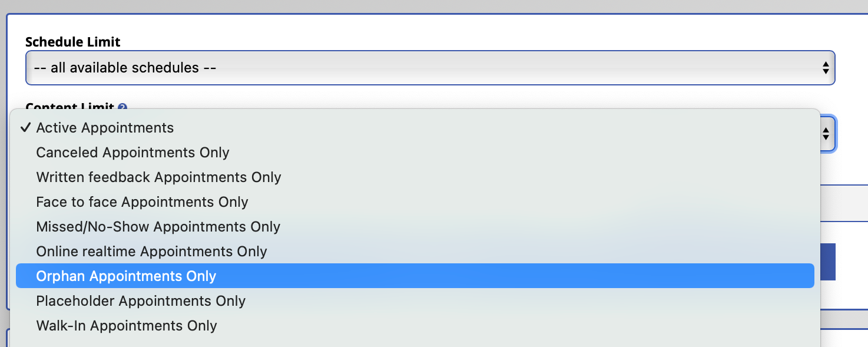The image size is (868, 347).
Task: Open the all available schedules dropdown
Action: click(x=430, y=68)
